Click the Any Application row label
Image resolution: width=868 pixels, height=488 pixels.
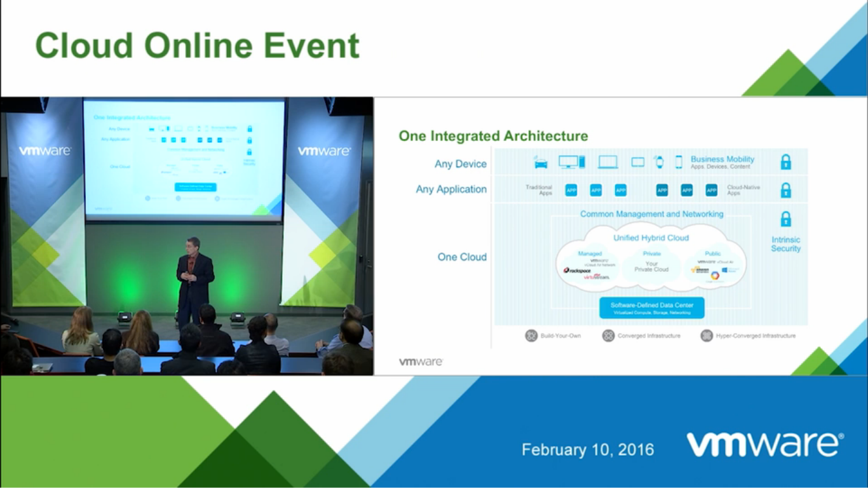pyautogui.click(x=451, y=189)
